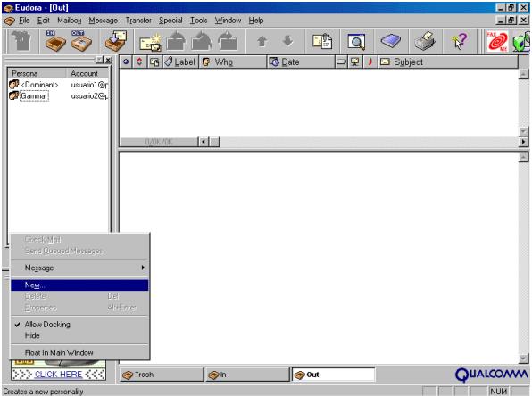Click the Print toolbar icon
This screenshot has height=396, width=532.
pyautogui.click(x=425, y=41)
